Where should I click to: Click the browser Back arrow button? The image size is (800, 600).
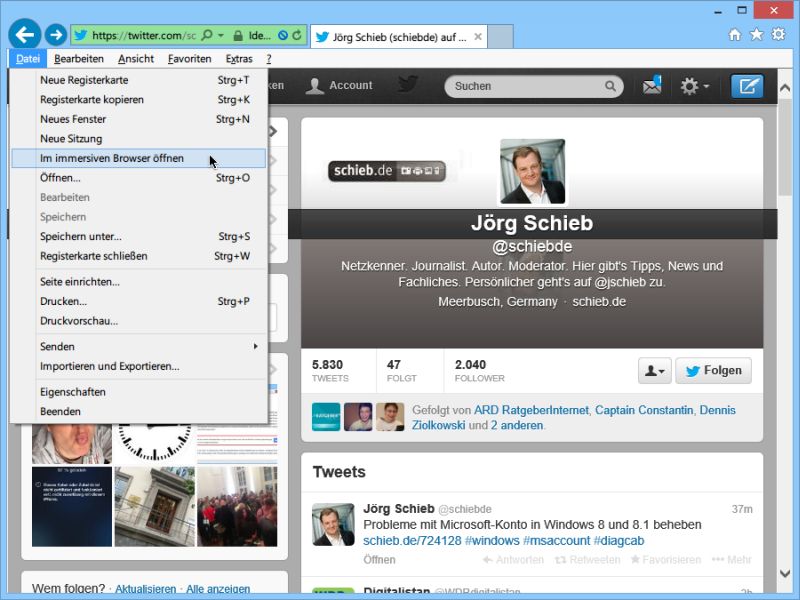click(x=24, y=35)
